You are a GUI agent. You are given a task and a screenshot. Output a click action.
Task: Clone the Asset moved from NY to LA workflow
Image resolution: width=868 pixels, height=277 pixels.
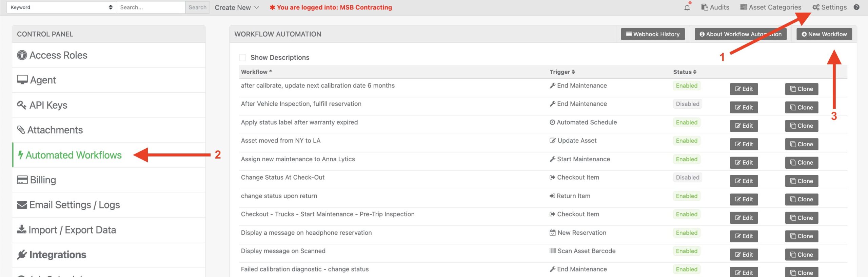[x=802, y=144]
